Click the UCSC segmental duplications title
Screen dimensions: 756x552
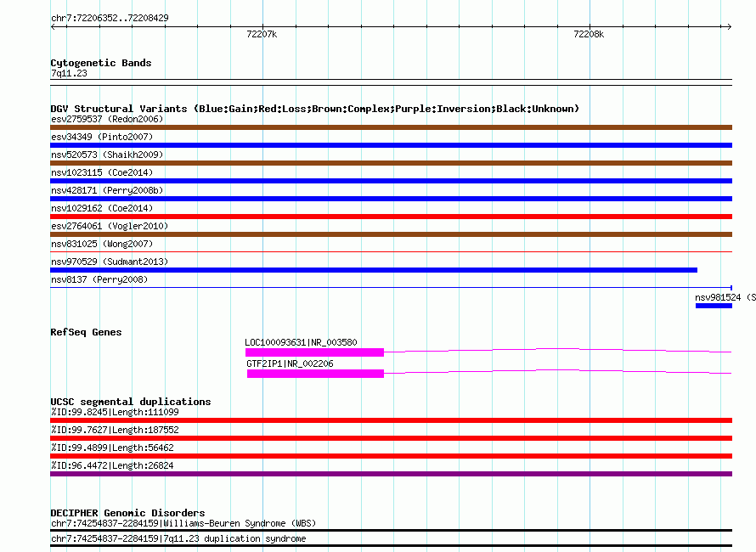[131, 402]
